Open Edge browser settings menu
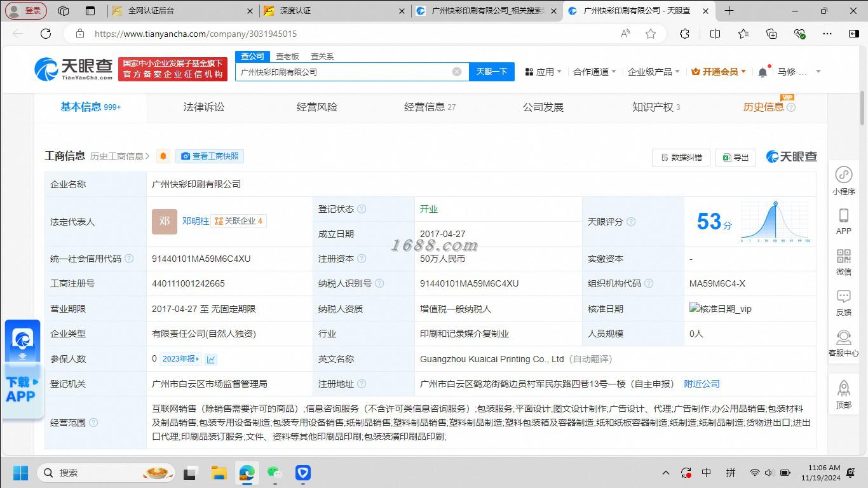 click(827, 34)
